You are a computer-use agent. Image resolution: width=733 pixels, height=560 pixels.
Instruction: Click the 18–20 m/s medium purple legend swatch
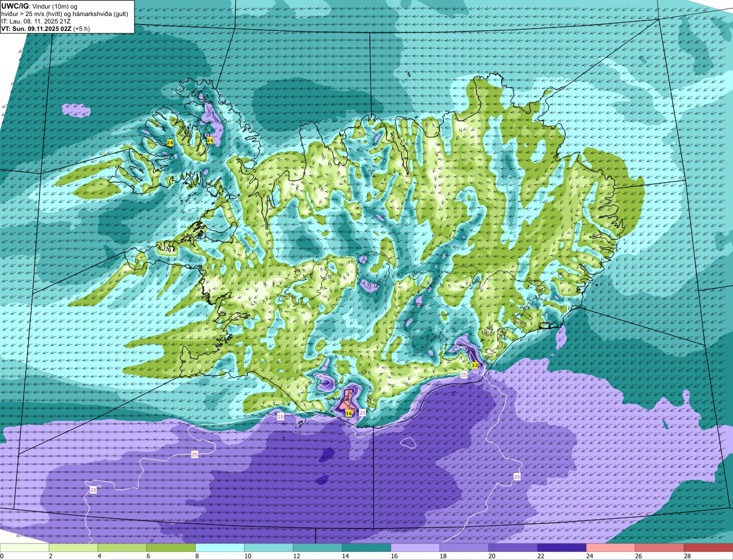point(464,548)
